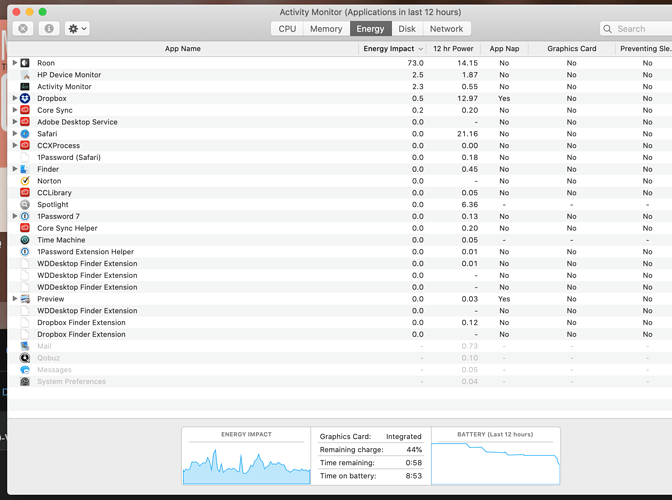Select the Energy tab
Viewport: 672px width, 500px height.
(x=370, y=29)
